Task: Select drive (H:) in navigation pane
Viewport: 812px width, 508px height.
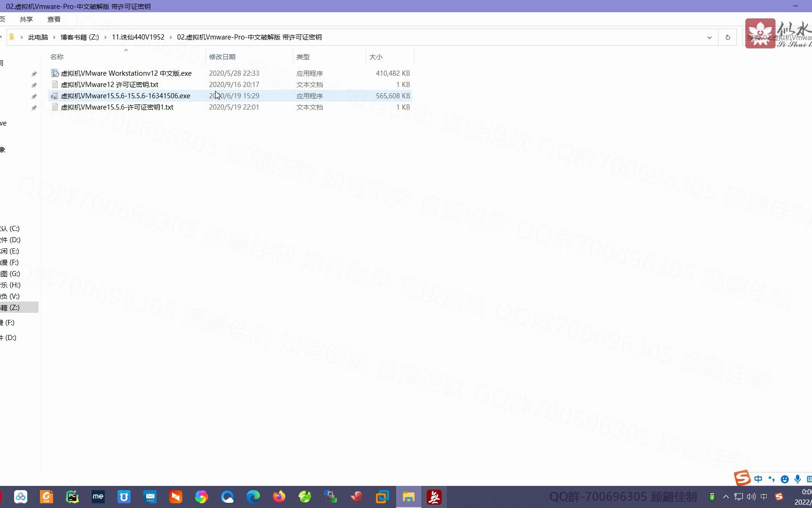Action: tap(10, 285)
